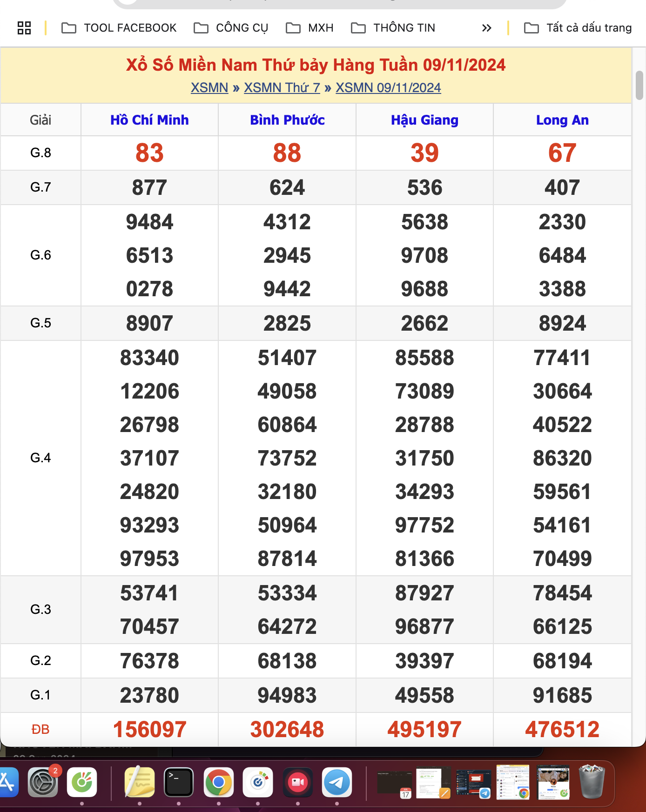Select G.4 number 31750

tap(424, 458)
